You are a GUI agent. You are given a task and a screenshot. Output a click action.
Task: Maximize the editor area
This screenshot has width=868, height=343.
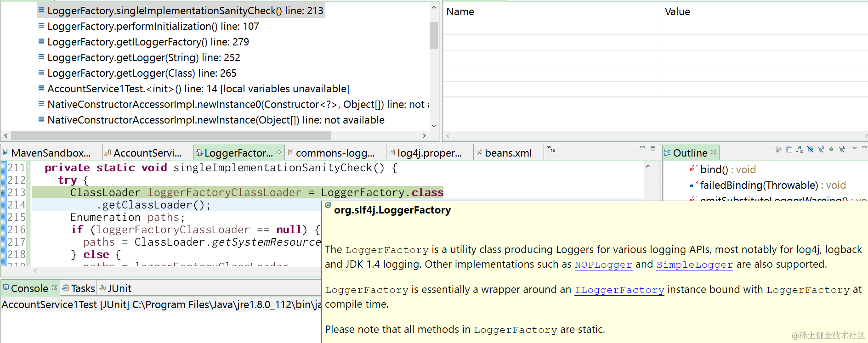pos(653,149)
